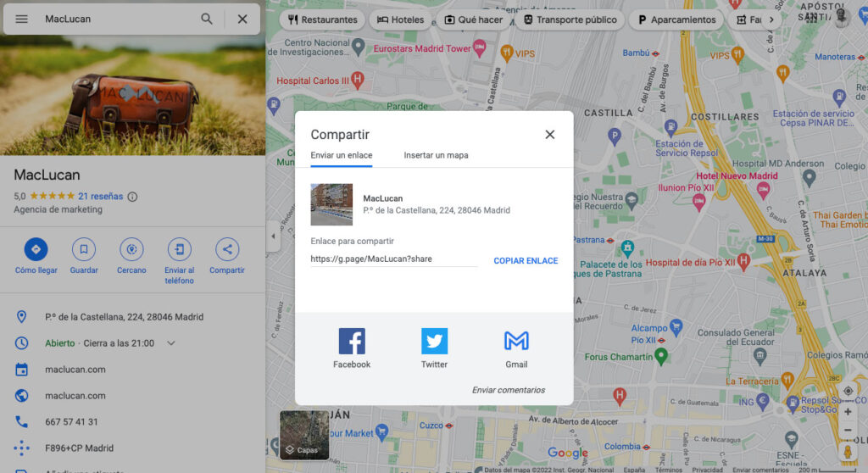Click address P.º de la Castellana sidebar
This screenshot has width=868, height=473.
124,317
